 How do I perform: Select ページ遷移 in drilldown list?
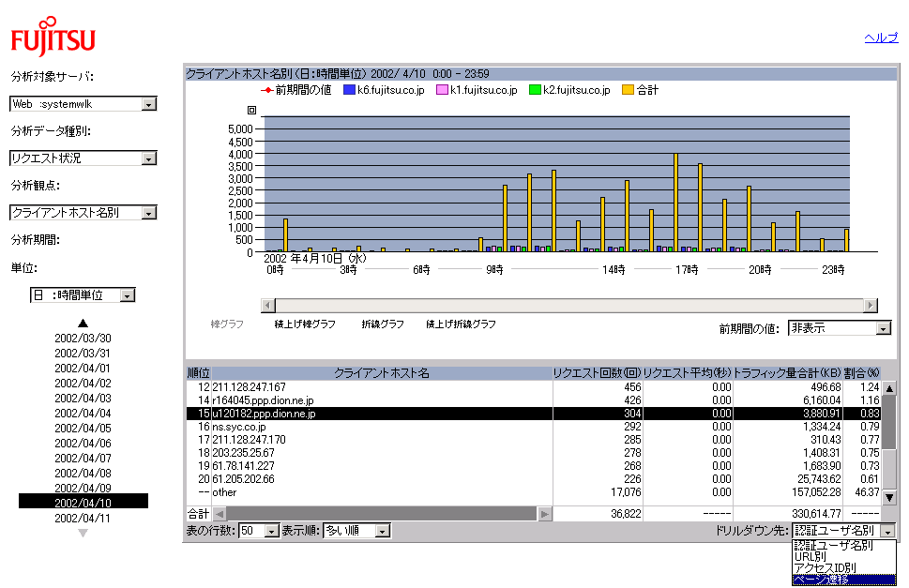coord(843,580)
